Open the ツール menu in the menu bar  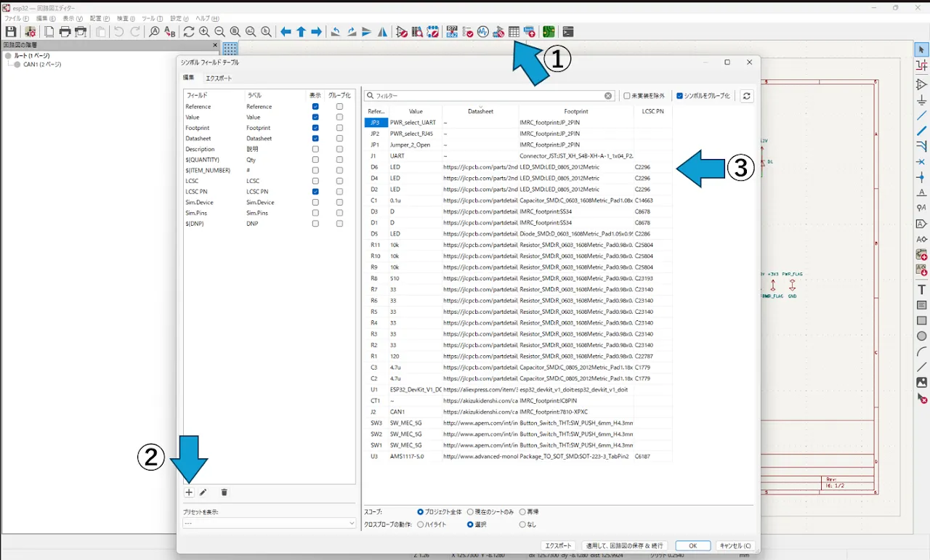pyautogui.click(x=152, y=18)
